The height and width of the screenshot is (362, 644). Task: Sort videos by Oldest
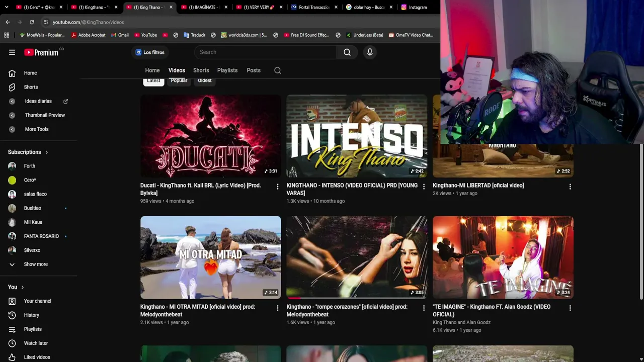tap(205, 80)
